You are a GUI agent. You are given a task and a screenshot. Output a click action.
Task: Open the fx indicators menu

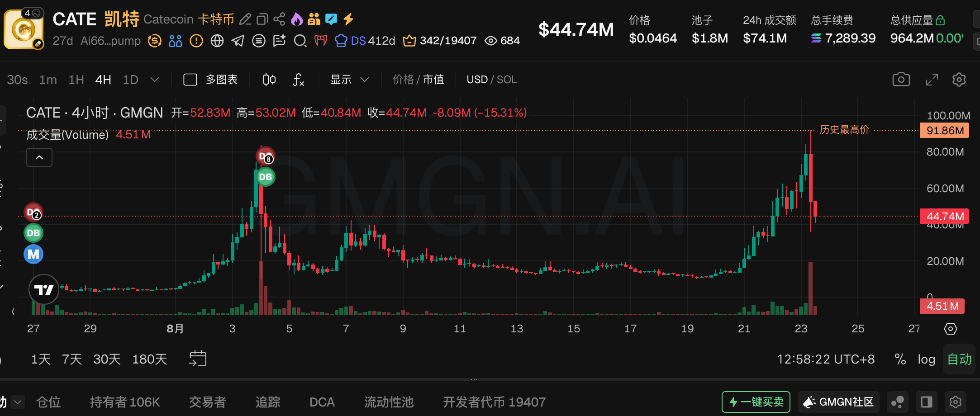pos(298,80)
